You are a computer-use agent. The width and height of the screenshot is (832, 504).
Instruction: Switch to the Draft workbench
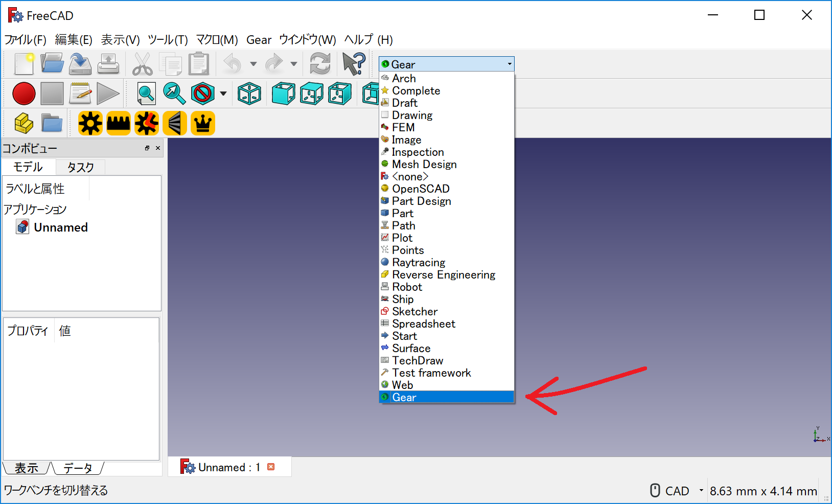click(x=446, y=103)
